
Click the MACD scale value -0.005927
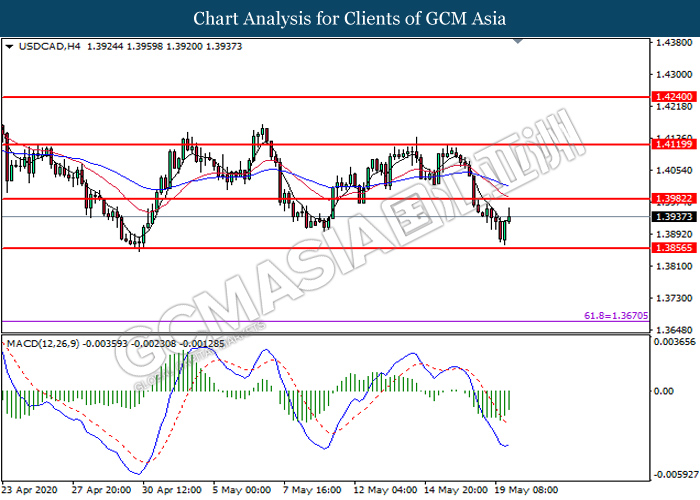tap(676, 474)
